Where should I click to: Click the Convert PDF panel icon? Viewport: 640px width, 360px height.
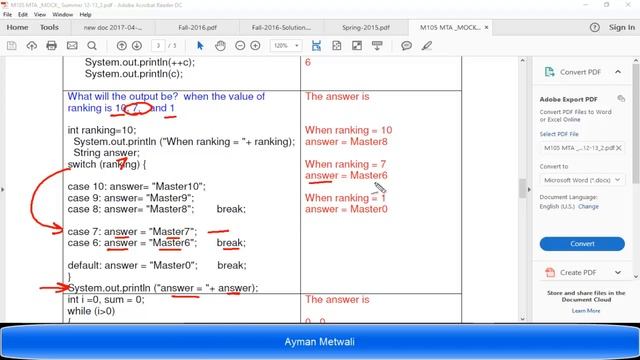point(549,72)
